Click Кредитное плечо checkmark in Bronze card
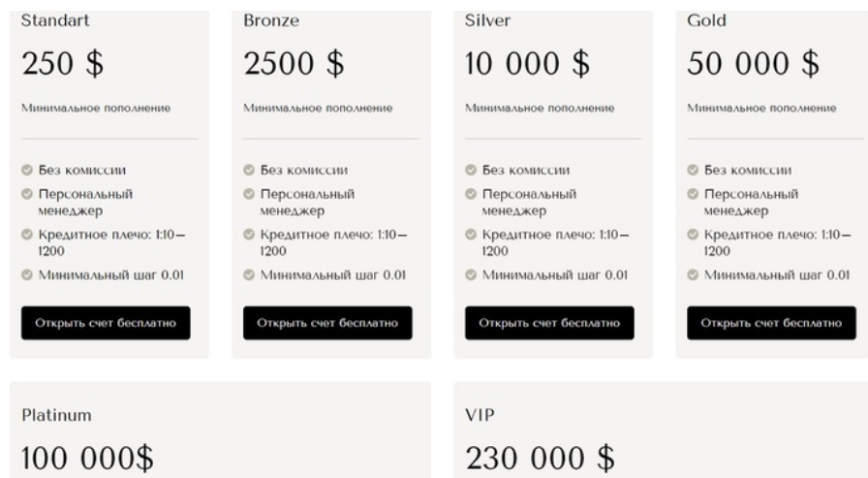 [x=249, y=235]
